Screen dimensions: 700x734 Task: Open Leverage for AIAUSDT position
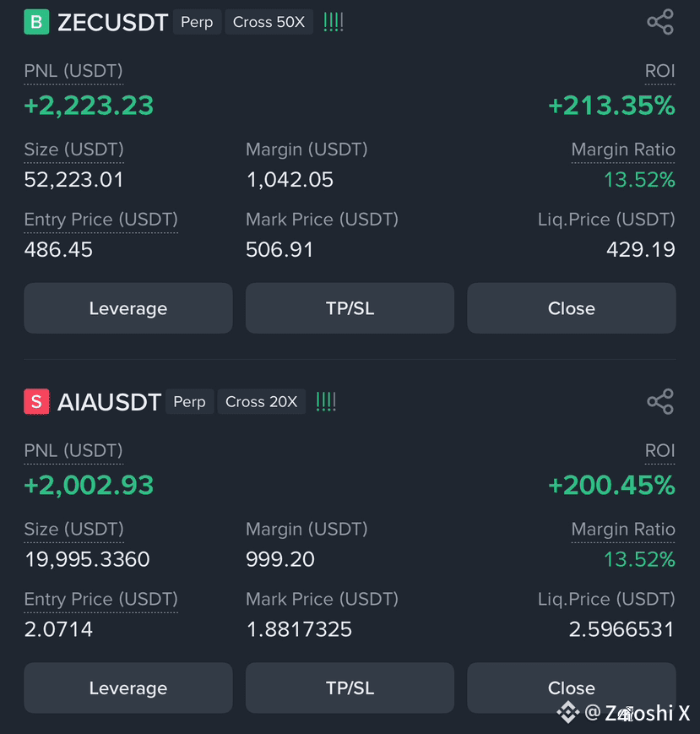tap(128, 688)
